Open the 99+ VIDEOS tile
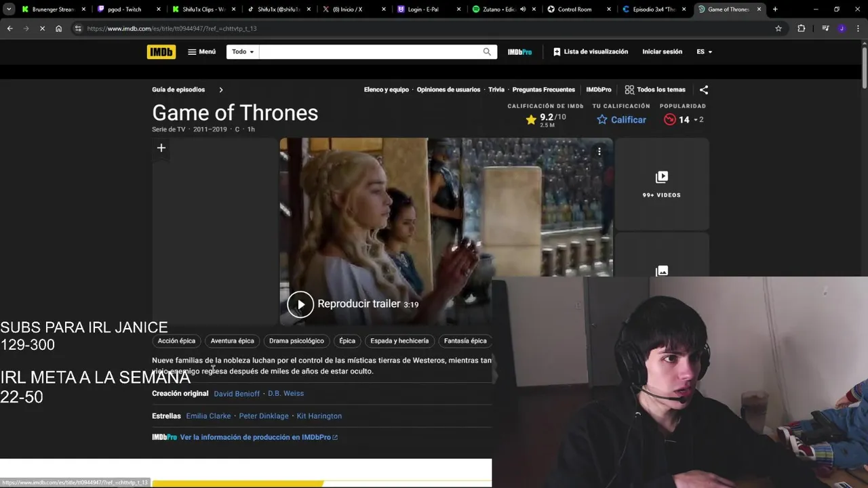868x488 pixels. tap(662, 184)
